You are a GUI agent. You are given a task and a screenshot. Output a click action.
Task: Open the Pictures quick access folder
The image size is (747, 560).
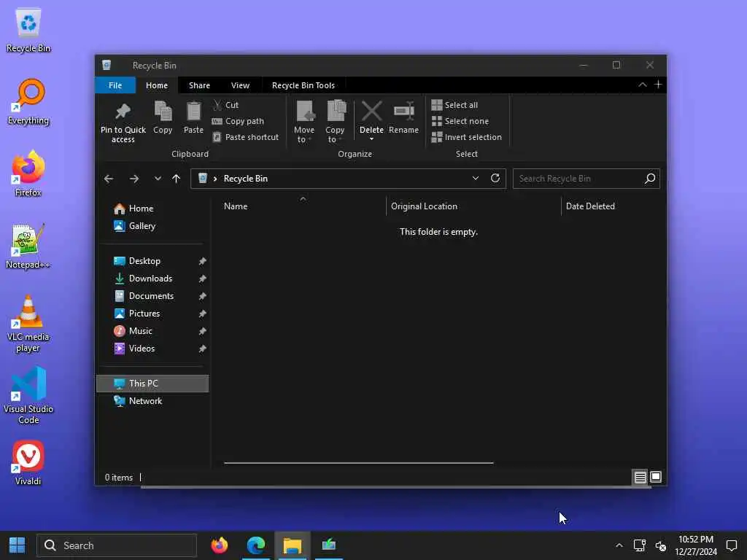point(152,314)
